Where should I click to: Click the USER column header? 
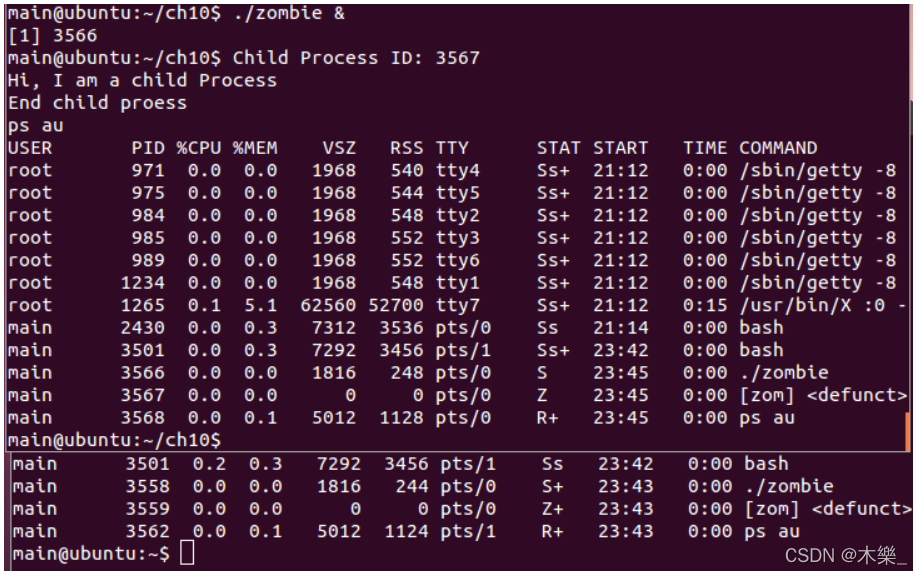30,148
